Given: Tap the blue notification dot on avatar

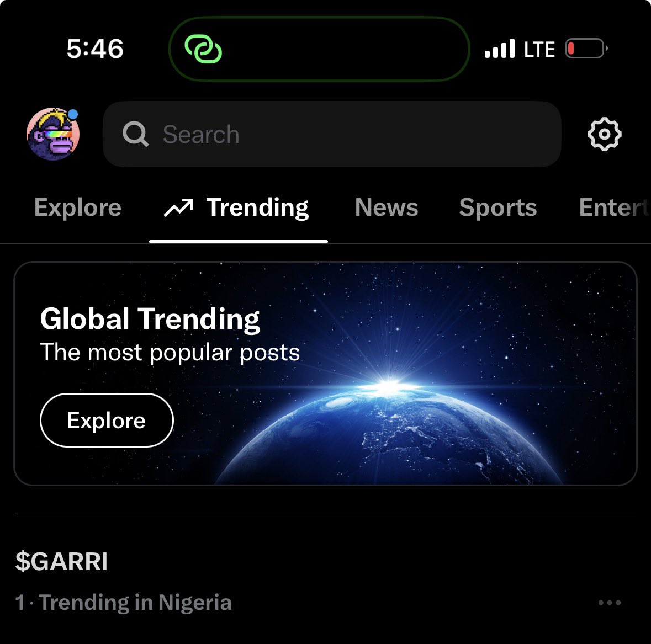Looking at the screenshot, I should [73, 114].
